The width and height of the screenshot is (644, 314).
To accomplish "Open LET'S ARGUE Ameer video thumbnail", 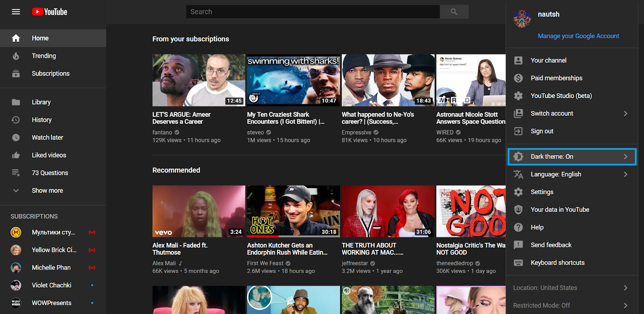I will click(199, 80).
